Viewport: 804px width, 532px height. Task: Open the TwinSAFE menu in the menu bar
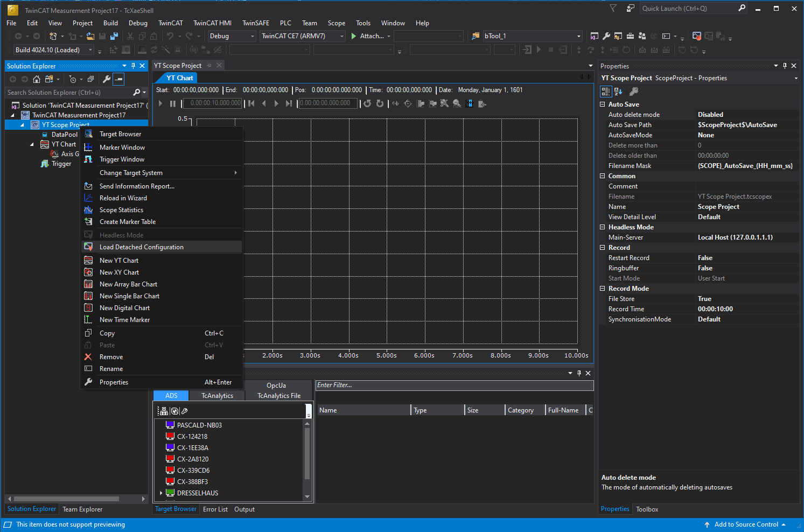[x=256, y=23]
